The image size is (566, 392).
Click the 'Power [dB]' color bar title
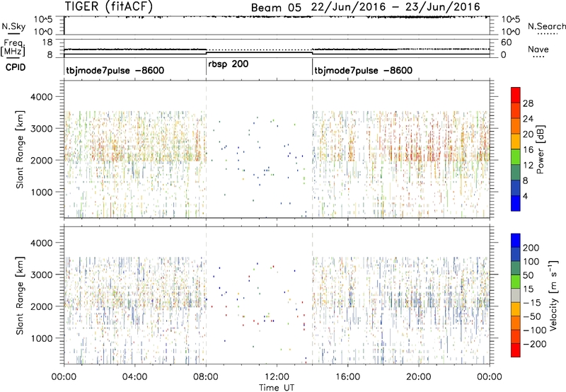point(541,149)
